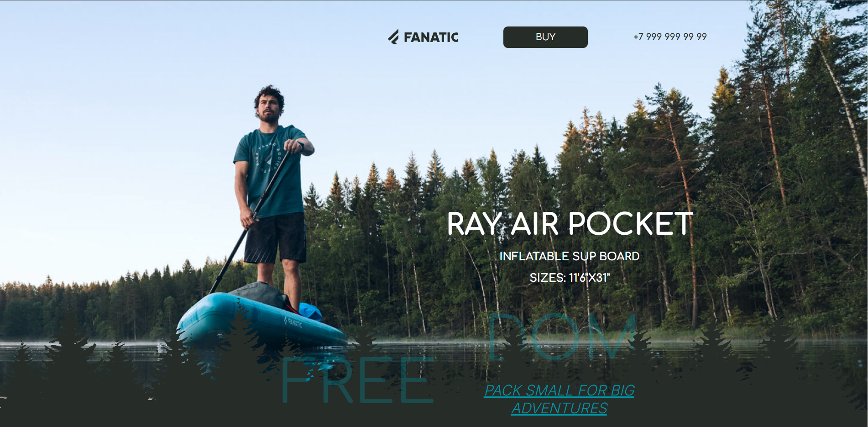Click the INFLATABLE SUP BOARD subtitle
Screen dimensions: 868x427
[x=570, y=256]
